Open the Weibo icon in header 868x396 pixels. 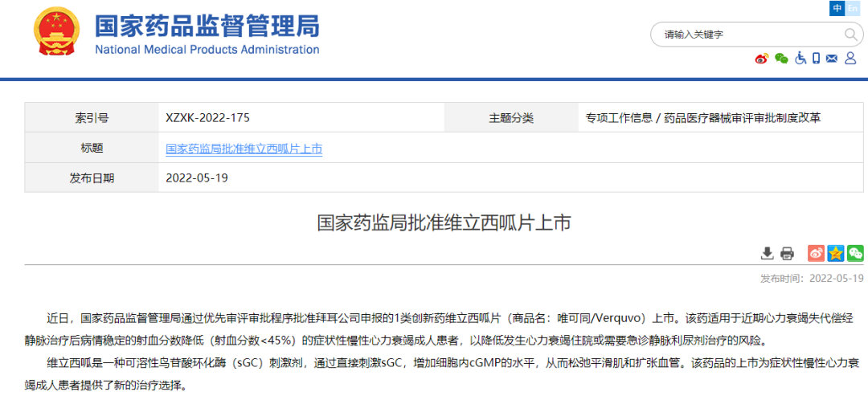(x=762, y=58)
